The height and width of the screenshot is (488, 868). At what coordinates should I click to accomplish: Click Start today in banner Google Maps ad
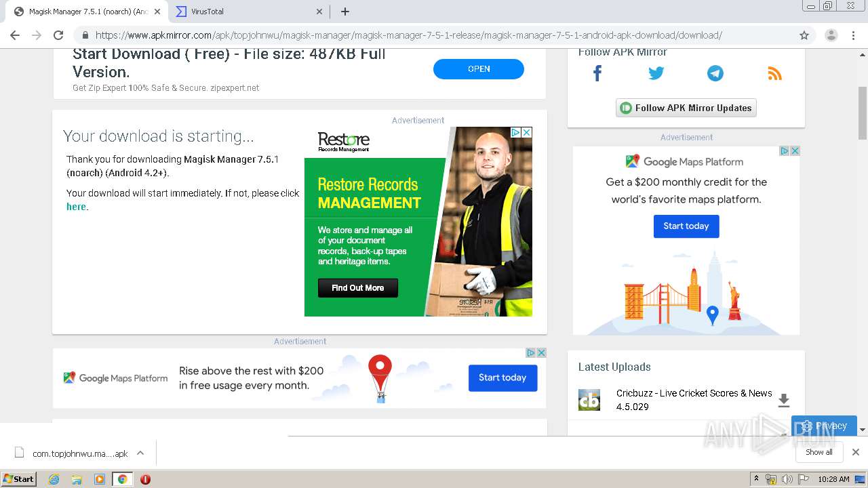502,378
